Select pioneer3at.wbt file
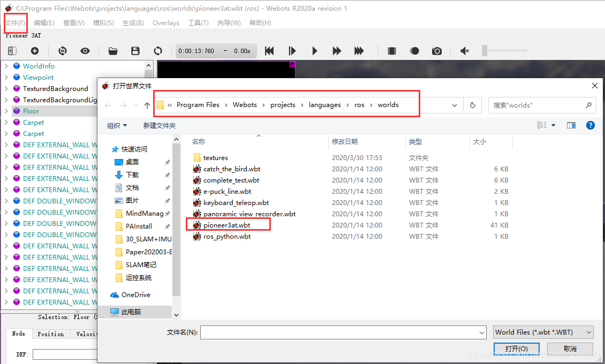Screen dimensions: 605x364 tap(227, 225)
